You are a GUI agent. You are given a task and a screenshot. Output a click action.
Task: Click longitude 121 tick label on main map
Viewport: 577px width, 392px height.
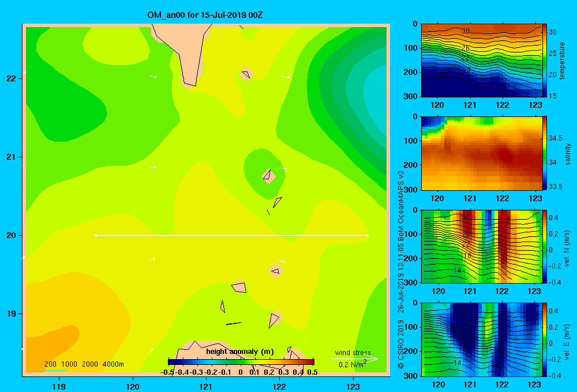[206, 386]
